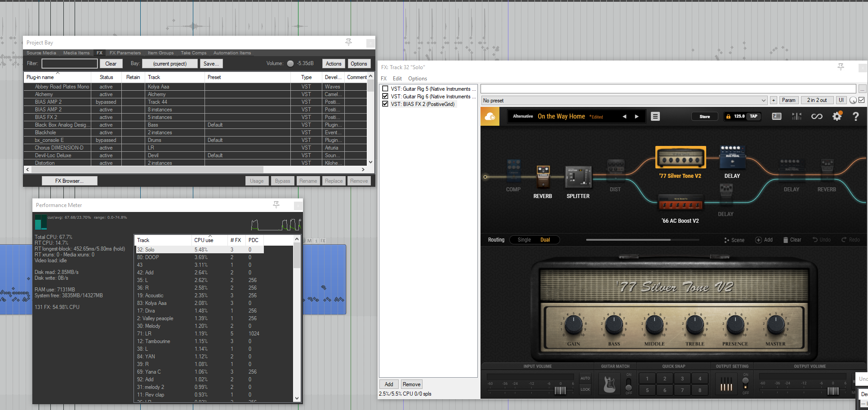Toggle AUTO input volume button
The width and height of the screenshot is (868, 410).
[585, 378]
